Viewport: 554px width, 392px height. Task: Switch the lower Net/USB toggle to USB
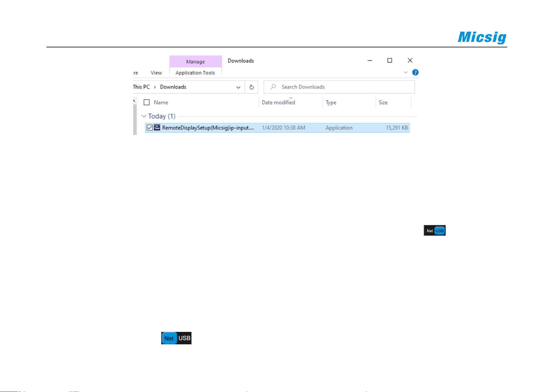click(184, 338)
